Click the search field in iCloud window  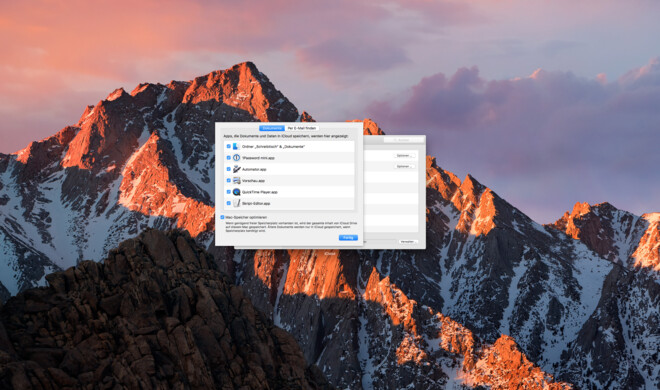tap(403, 140)
